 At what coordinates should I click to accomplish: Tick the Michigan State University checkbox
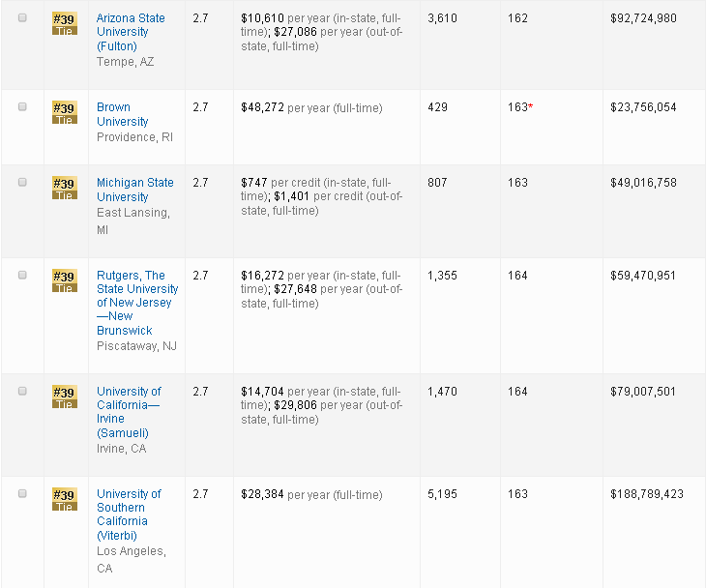(x=22, y=183)
